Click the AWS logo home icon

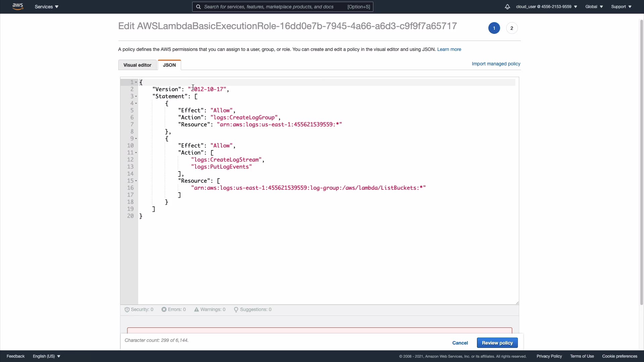[18, 6]
